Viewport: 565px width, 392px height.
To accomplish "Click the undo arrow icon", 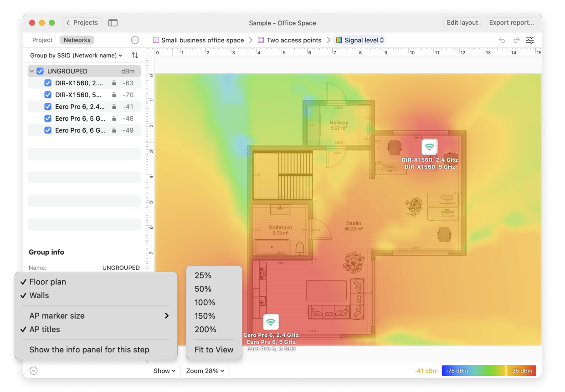I will [x=502, y=40].
